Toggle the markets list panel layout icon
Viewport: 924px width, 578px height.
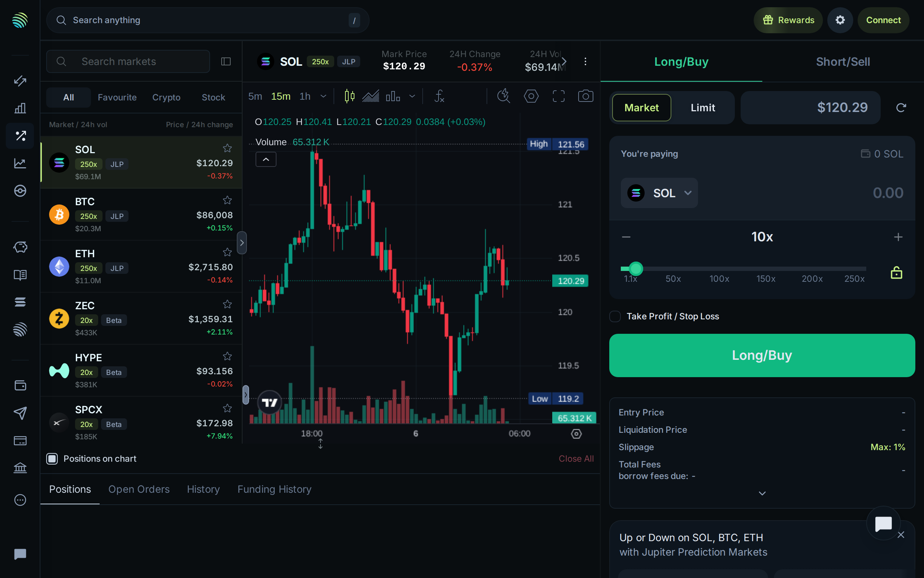tap(226, 61)
